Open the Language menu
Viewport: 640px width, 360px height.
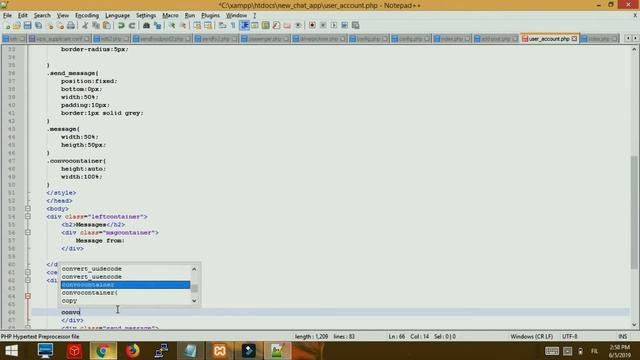tap(117, 16)
